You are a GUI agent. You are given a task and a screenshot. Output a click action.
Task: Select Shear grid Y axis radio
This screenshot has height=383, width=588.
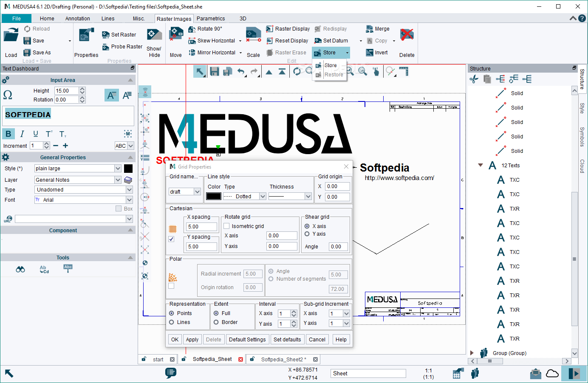tap(307, 234)
